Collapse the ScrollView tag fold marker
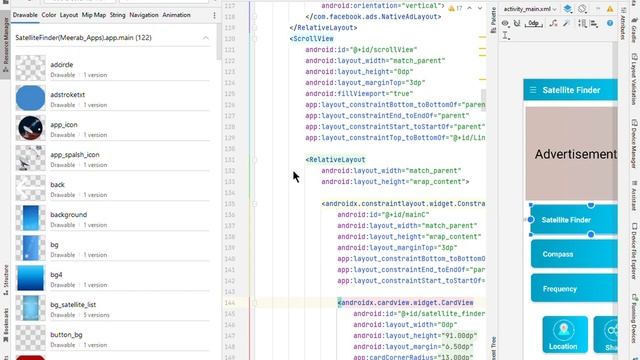The width and height of the screenshot is (640, 360). [x=255, y=39]
